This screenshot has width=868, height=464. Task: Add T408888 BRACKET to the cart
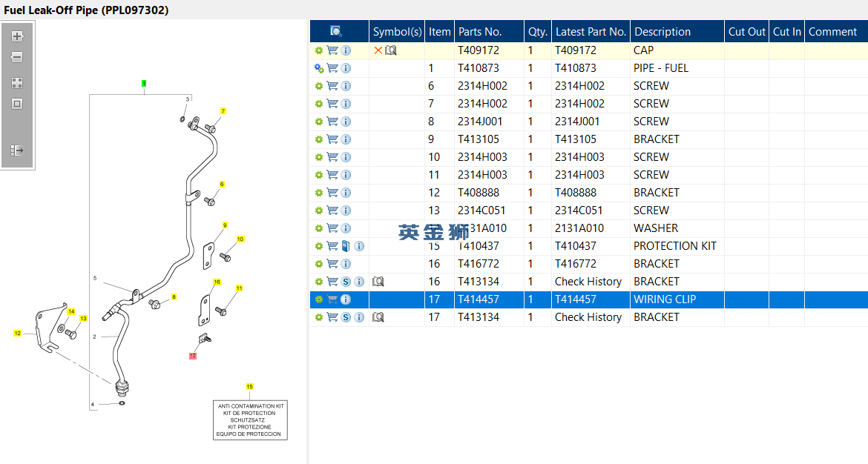tap(332, 193)
